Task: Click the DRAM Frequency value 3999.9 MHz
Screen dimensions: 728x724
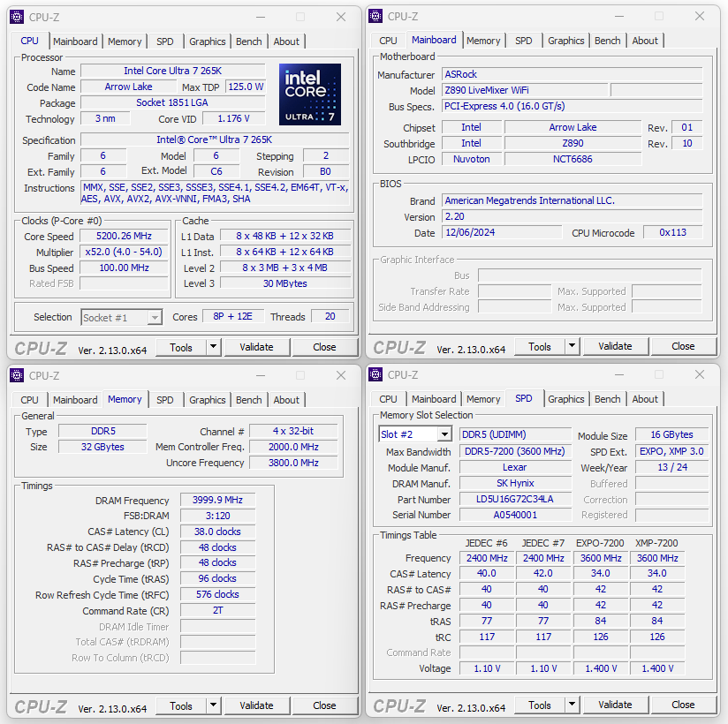Action: [x=217, y=500]
